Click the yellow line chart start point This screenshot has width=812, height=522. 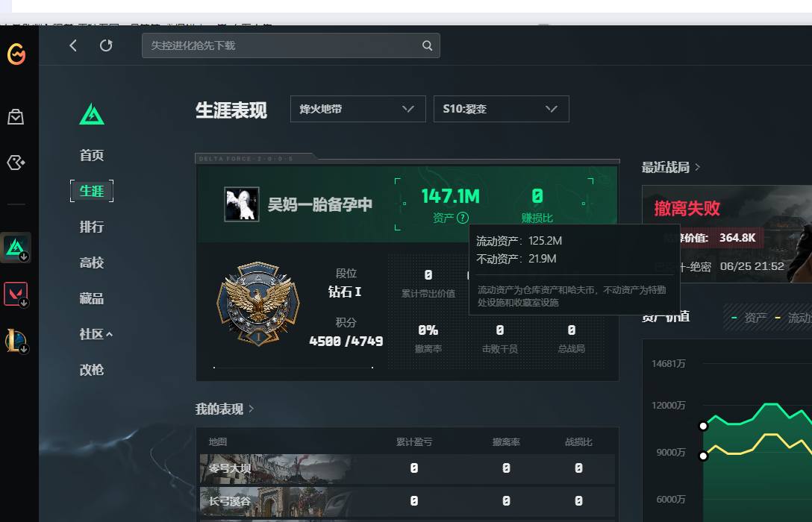click(x=703, y=456)
